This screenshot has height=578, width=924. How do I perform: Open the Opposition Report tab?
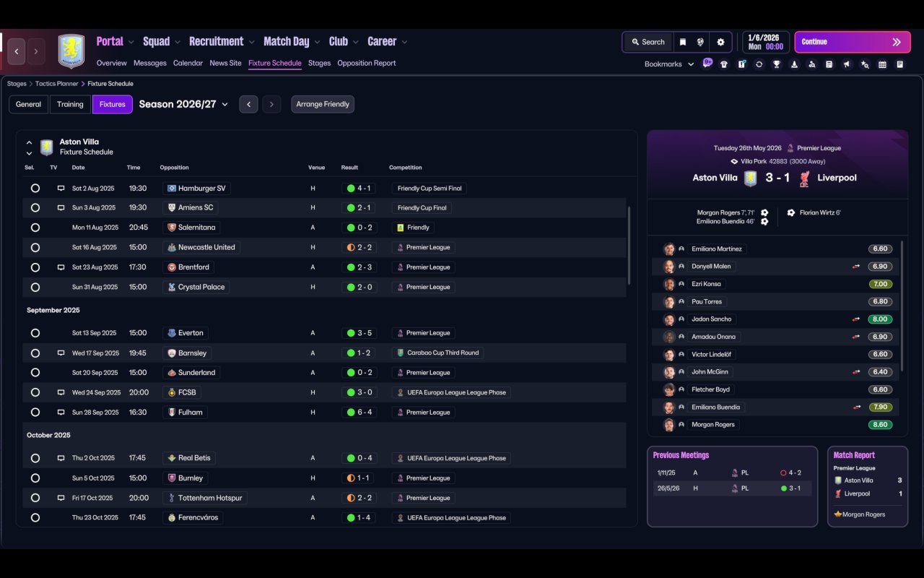[x=367, y=63]
